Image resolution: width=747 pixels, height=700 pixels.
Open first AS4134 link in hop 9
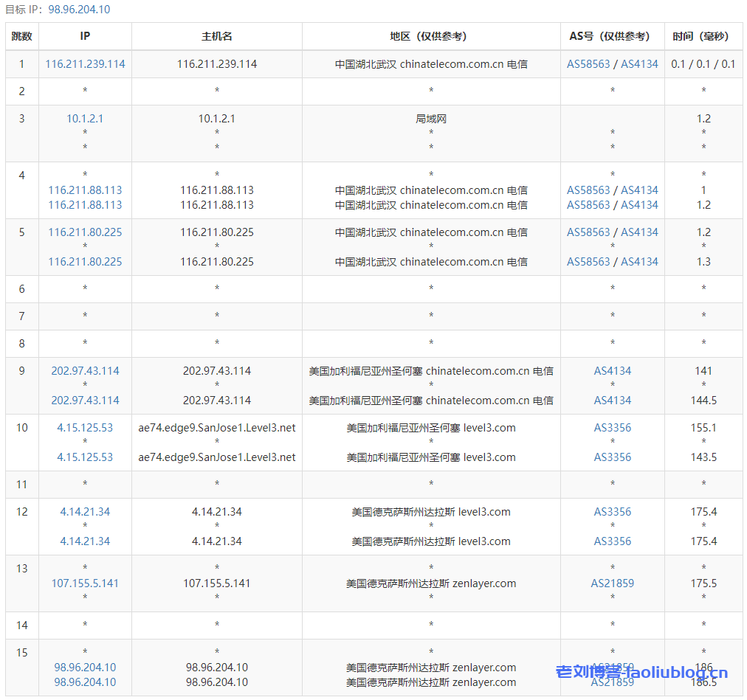click(612, 371)
